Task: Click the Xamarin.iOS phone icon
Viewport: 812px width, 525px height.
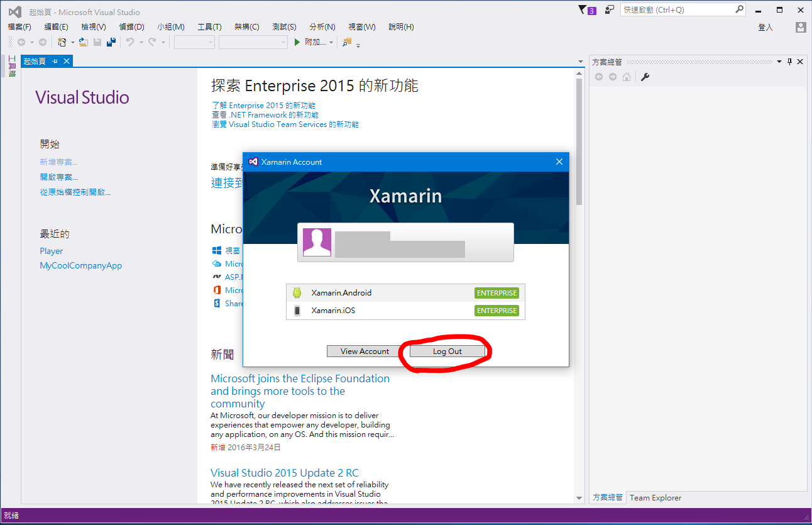Action: (x=297, y=311)
